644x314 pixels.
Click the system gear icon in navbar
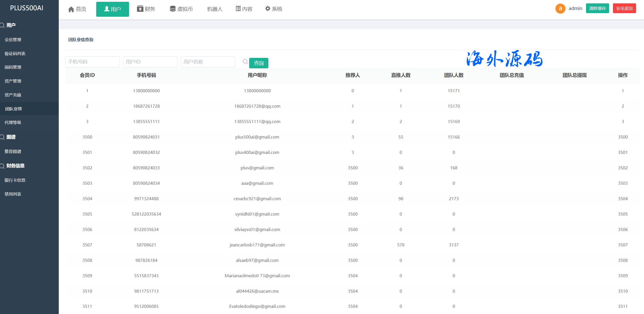268,8
